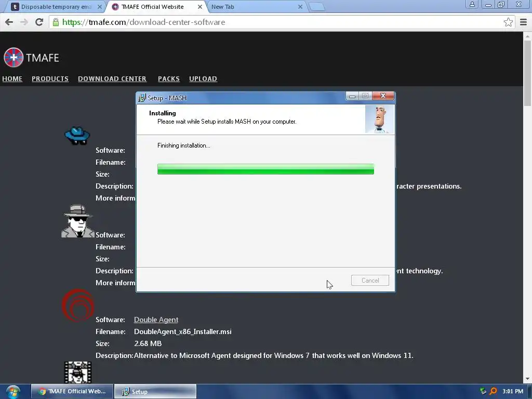This screenshot has width=532, height=399.
Task: Minimize the Setup MASH dialog
Action: pyautogui.click(x=352, y=96)
